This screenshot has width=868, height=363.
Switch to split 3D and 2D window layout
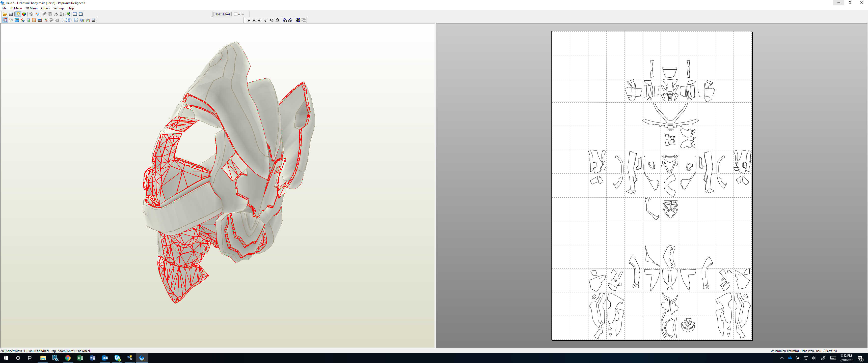pos(75,14)
